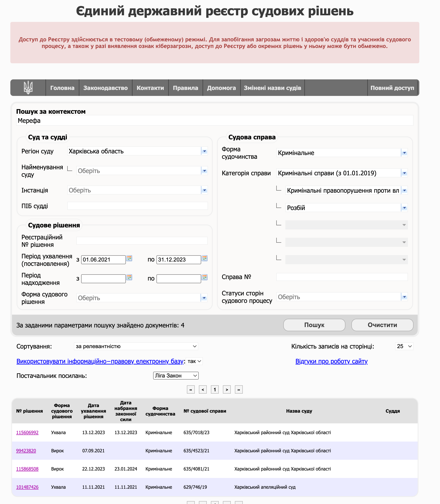Screen dimensions: 440x504
Task: Select Допомога in the navigation bar
Action: (221, 88)
